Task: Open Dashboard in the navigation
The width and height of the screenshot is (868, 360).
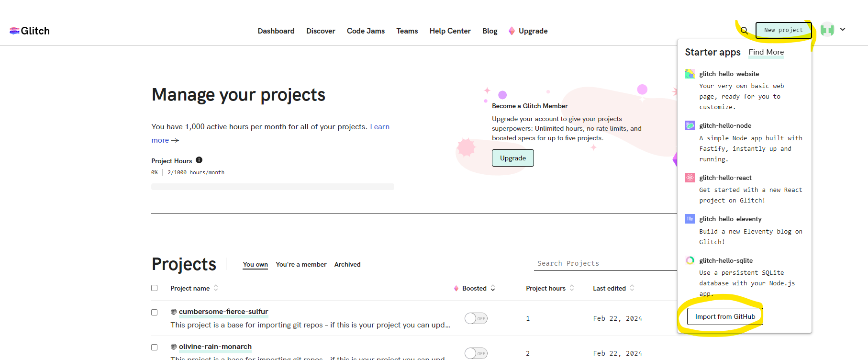Action: tap(276, 31)
